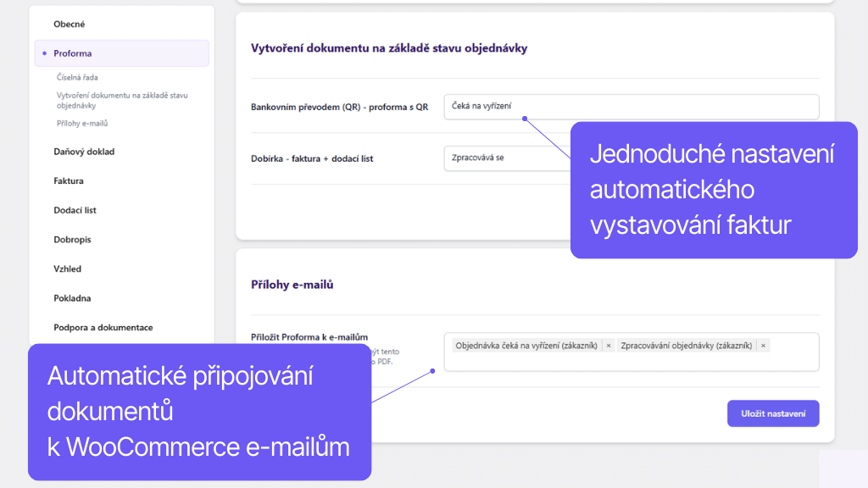
Task: Go to the Vzhled settings
Action: tap(68, 269)
